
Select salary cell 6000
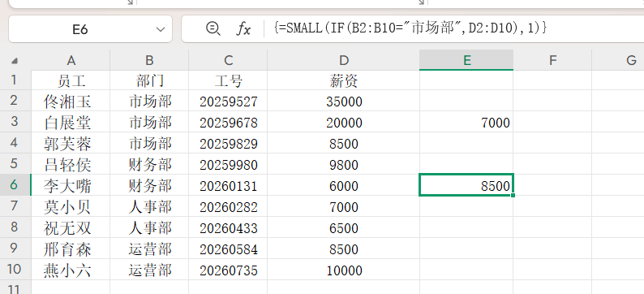tap(343, 185)
